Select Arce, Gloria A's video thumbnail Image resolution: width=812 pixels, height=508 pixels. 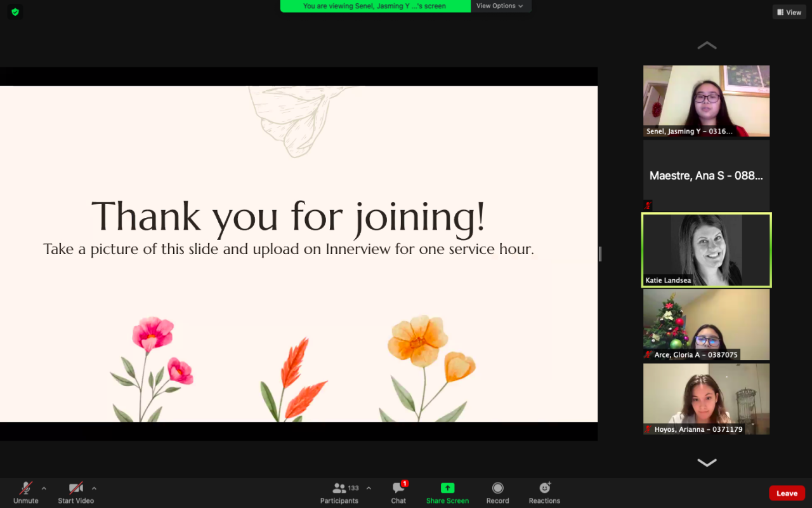707,324
